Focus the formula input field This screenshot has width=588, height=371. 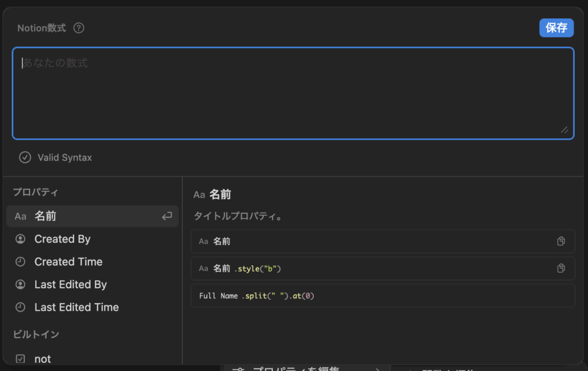coord(293,94)
